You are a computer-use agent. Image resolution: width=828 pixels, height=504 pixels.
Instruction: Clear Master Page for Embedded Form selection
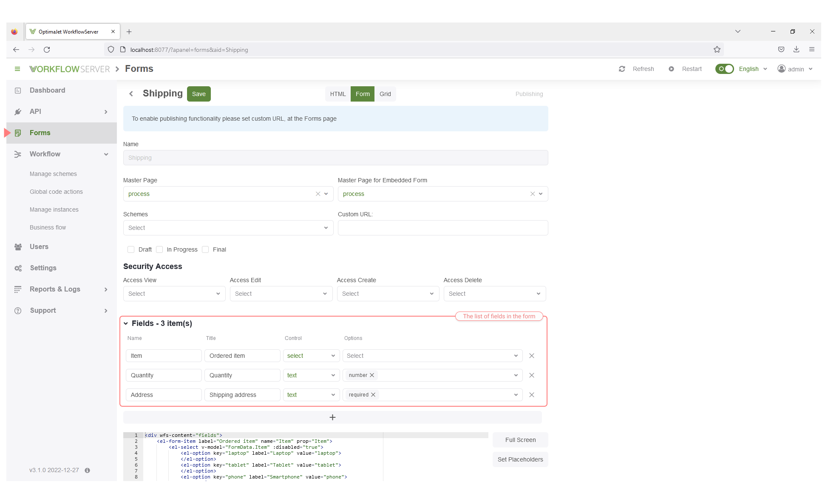click(533, 194)
